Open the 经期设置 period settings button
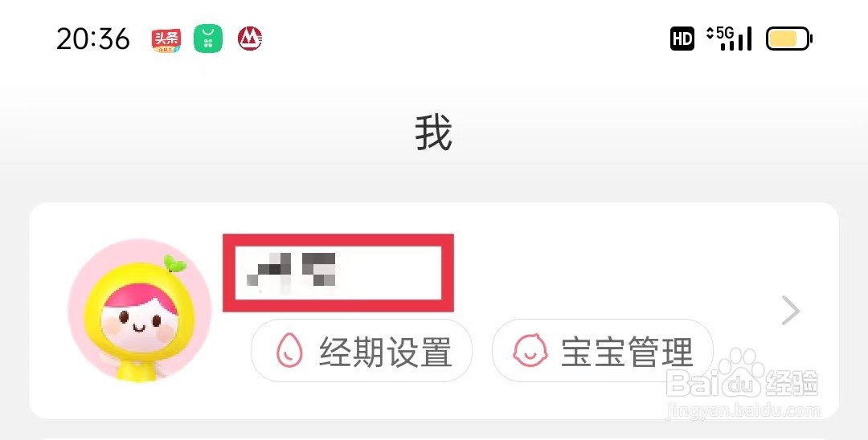This screenshot has width=868, height=440. tap(362, 351)
